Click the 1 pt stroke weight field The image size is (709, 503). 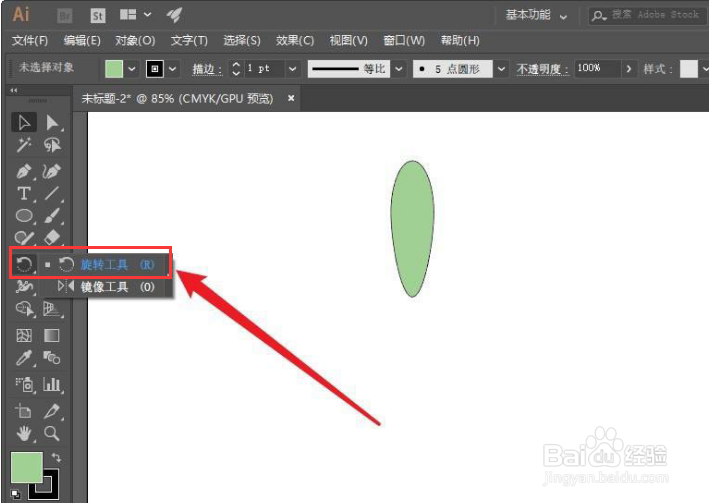pos(264,69)
